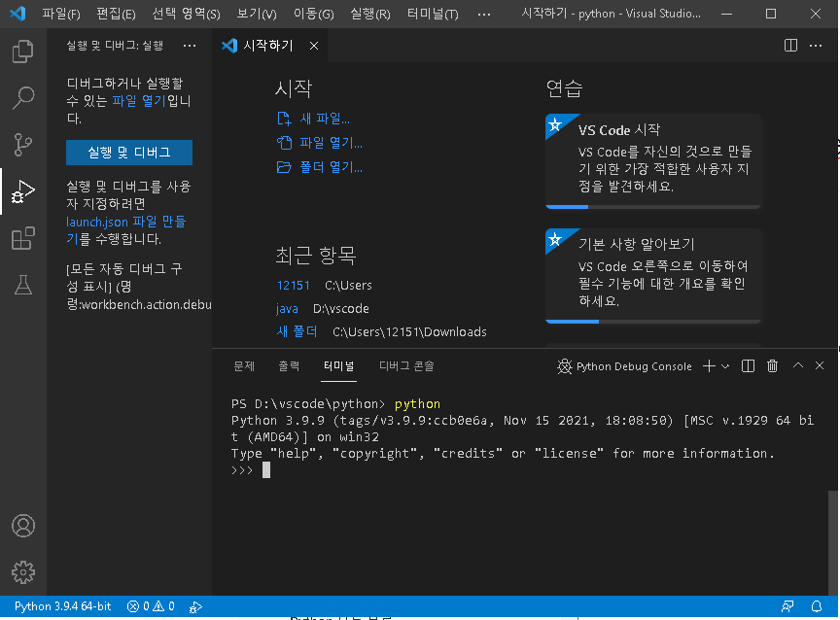Click the terminal prompt input cursor
This screenshot has height=620, width=840.
tap(266, 470)
